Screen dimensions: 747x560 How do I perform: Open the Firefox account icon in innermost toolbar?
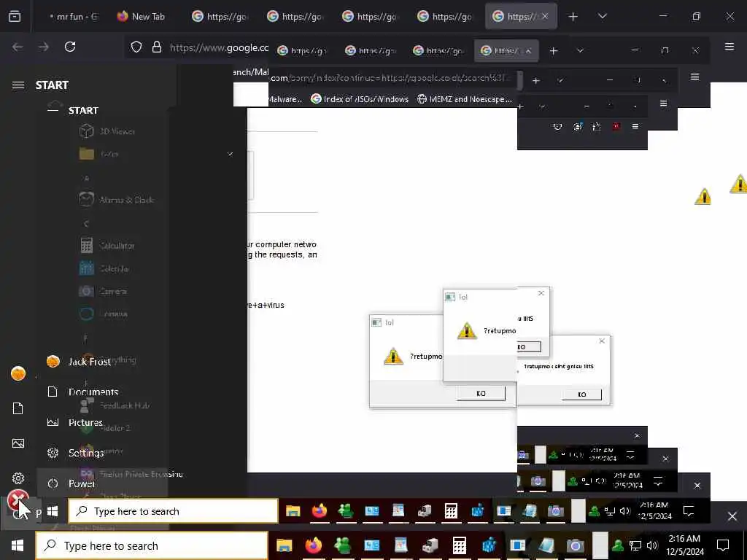(x=578, y=127)
